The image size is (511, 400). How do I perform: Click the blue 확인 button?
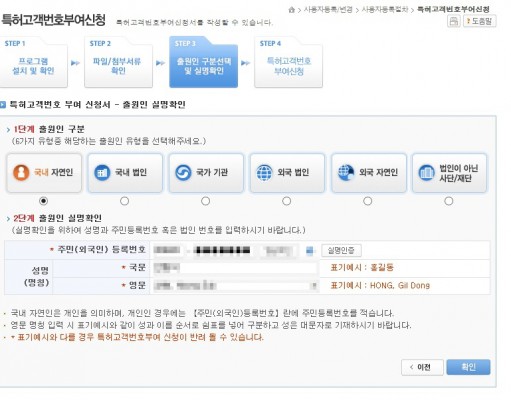(468, 367)
